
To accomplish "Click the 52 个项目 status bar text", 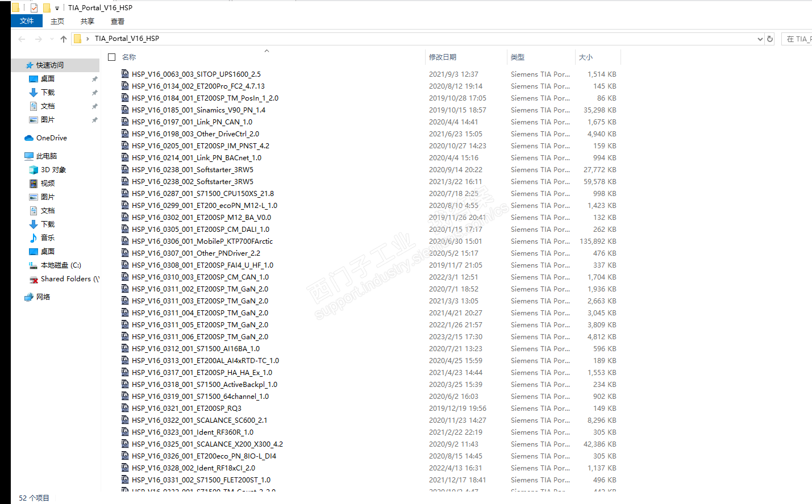I will [x=34, y=498].
